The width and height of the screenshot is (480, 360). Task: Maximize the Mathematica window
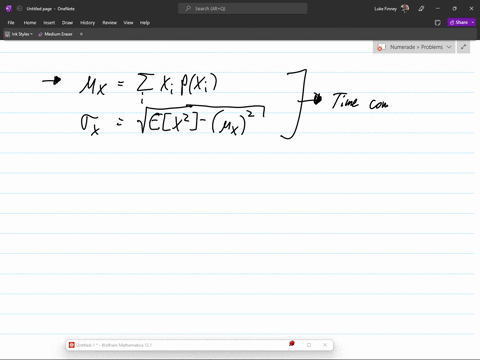click(309, 345)
